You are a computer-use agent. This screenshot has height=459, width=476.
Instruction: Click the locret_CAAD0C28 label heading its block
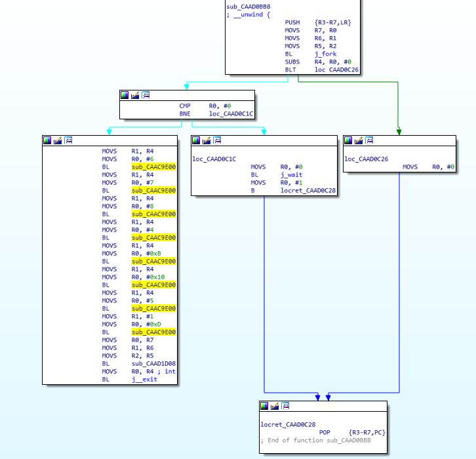click(x=288, y=425)
